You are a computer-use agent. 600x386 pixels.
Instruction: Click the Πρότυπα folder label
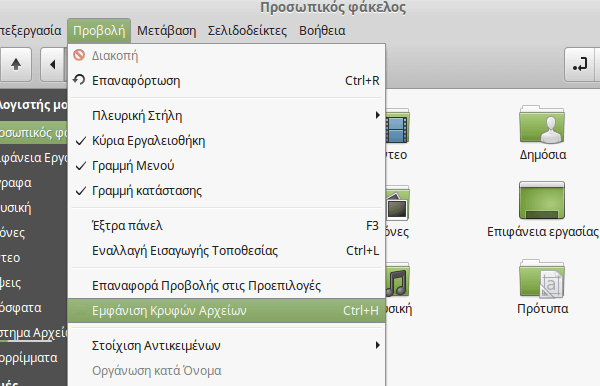click(543, 308)
